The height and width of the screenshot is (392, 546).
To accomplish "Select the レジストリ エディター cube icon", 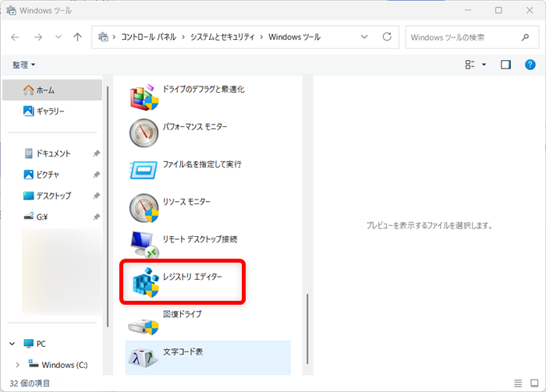I will coord(146,282).
